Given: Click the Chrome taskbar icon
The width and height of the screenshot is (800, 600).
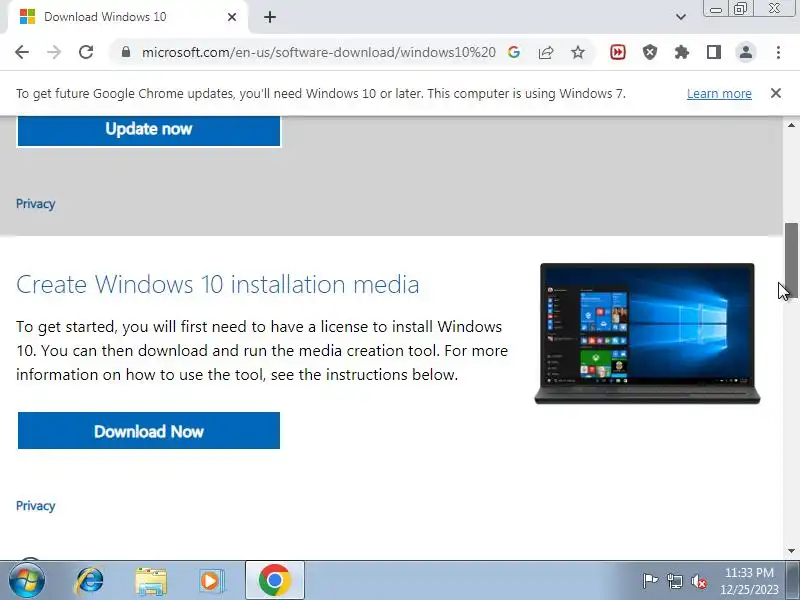Looking at the screenshot, I should click(274, 581).
